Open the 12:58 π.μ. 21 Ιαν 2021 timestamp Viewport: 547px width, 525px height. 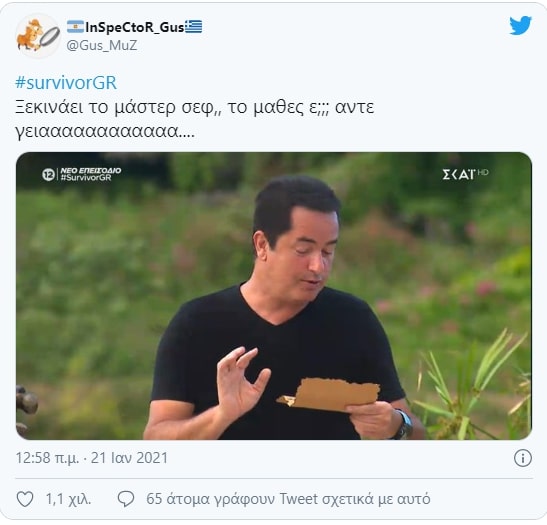point(92,458)
